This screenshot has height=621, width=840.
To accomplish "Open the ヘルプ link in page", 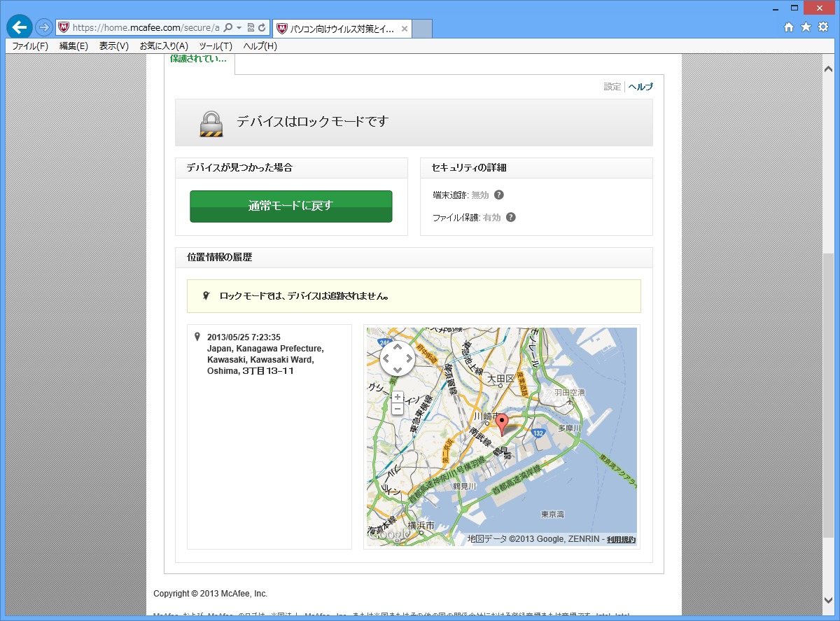I will [640, 87].
